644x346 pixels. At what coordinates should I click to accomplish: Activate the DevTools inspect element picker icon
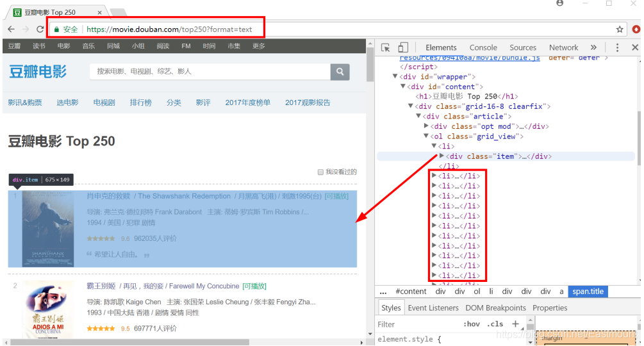tap(385, 47)
